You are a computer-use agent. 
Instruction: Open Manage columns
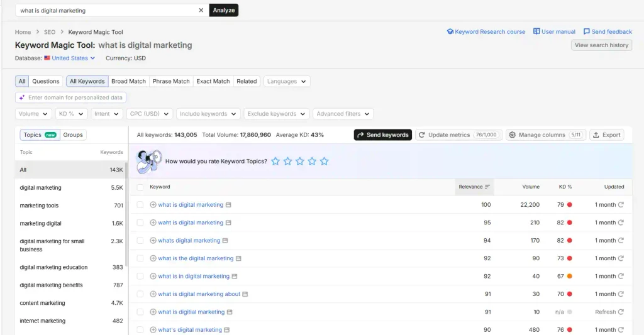[545, 135]
